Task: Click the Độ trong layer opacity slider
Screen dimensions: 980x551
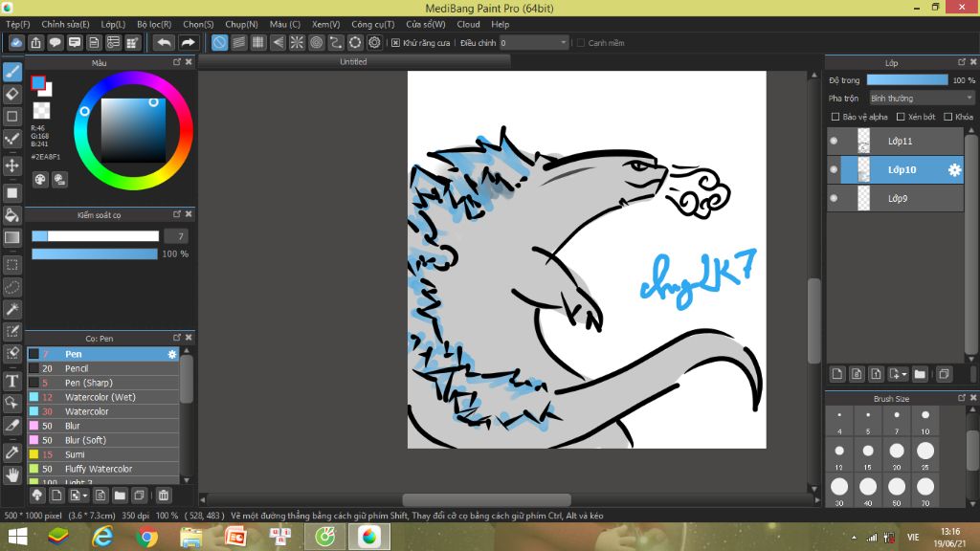Action: (x=907, y=80)
